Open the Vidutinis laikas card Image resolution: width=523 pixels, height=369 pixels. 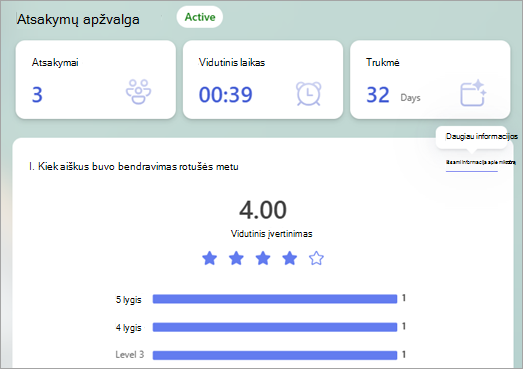tap(263, 80)
